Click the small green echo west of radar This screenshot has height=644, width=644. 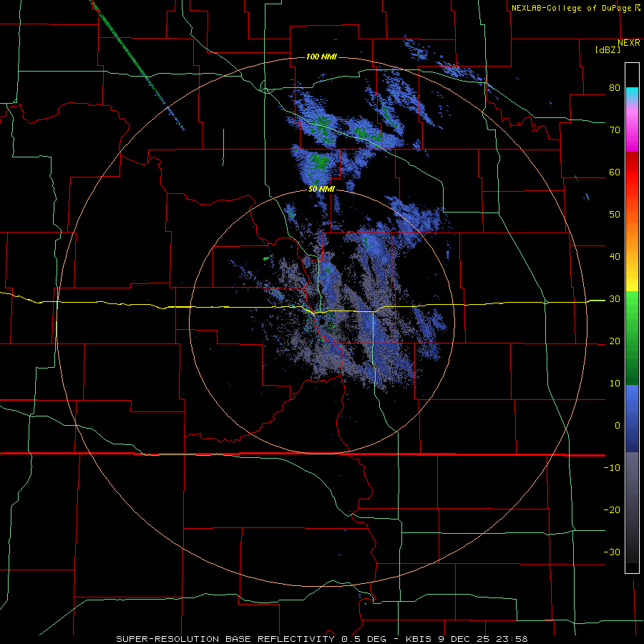coord(266,259)
